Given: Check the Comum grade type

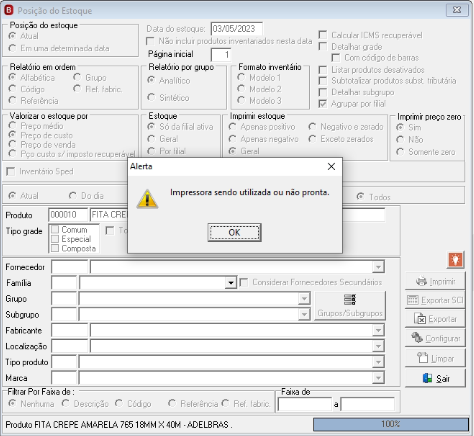Looking at the screenshot, I should coord(55,230).
